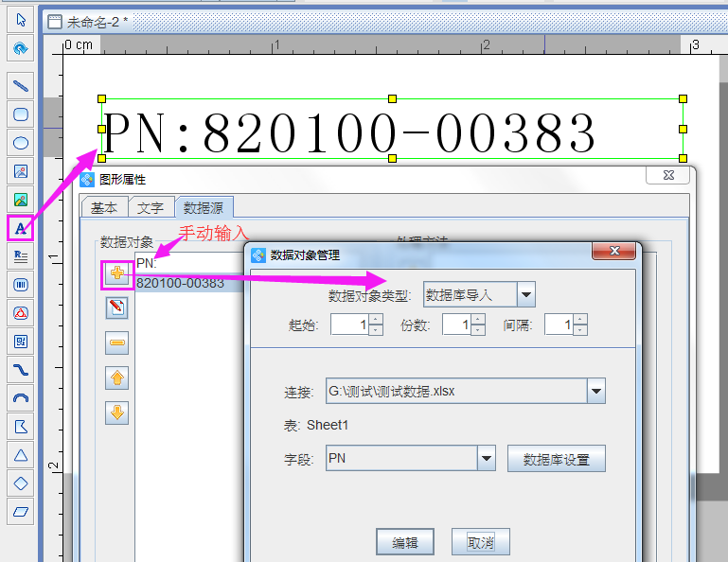
Task: Click the 数据库设置 button
Action: pyautogui.click(x=556, y=460)
